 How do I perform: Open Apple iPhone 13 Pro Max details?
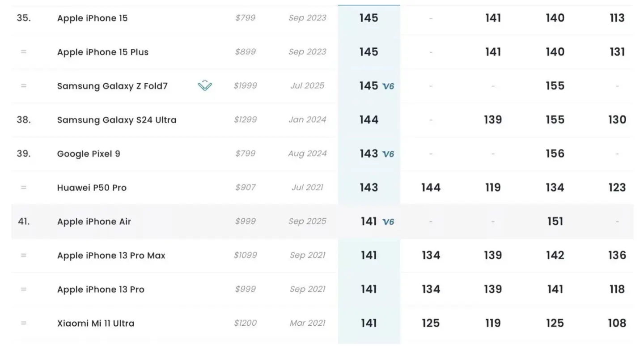(111, 255)
